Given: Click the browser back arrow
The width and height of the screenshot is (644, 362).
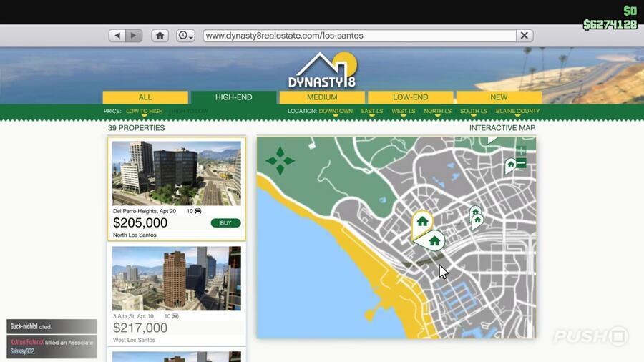Looking at the screenshot, I should 117,36.
